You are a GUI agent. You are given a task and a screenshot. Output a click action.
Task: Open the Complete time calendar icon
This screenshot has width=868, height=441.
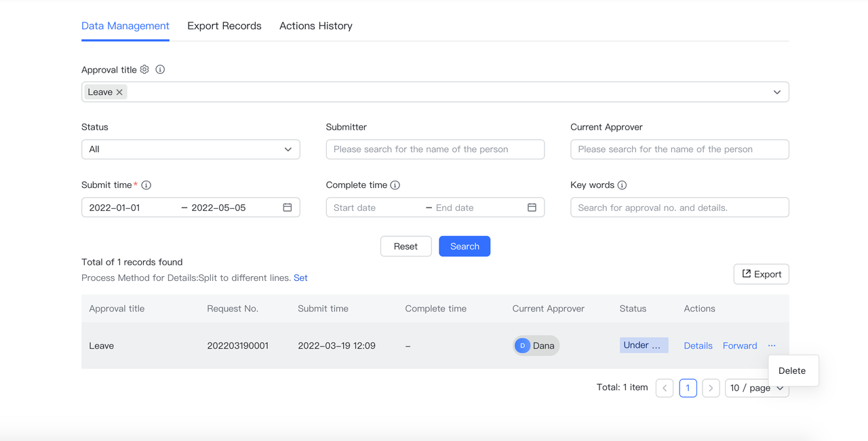tap(532, 208)
